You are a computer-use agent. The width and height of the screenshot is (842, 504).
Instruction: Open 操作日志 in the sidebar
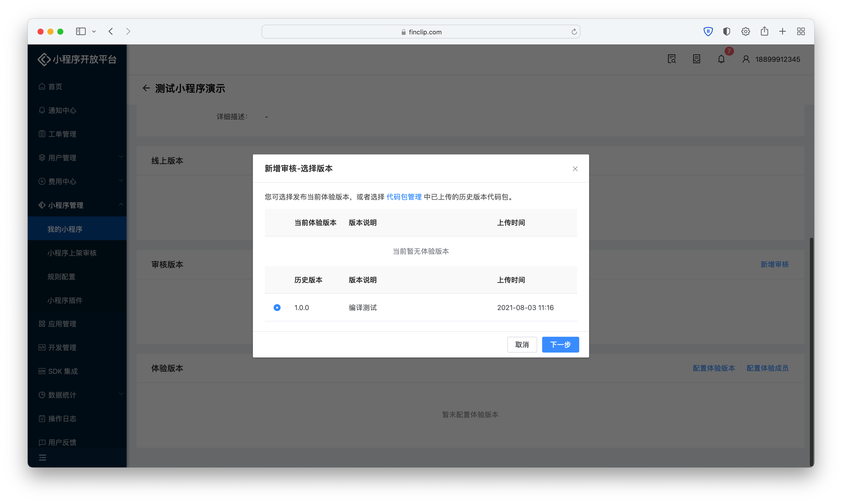[77, 419]
